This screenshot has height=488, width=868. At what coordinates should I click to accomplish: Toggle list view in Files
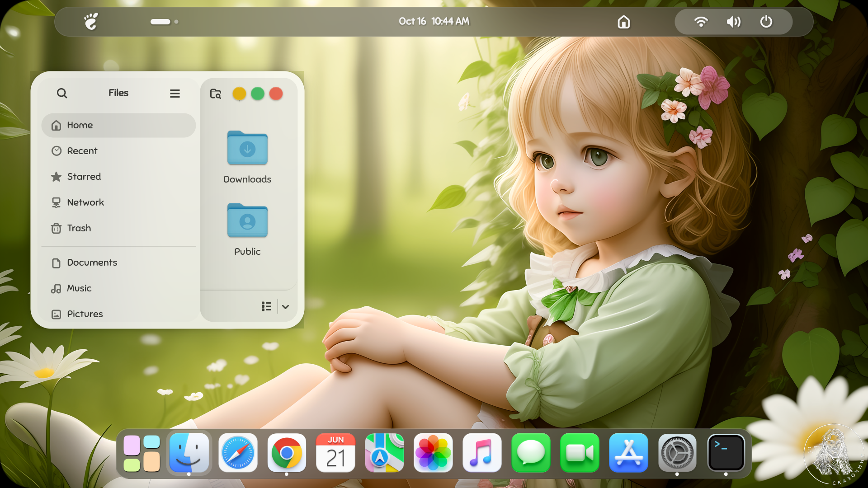click(266, 306)
